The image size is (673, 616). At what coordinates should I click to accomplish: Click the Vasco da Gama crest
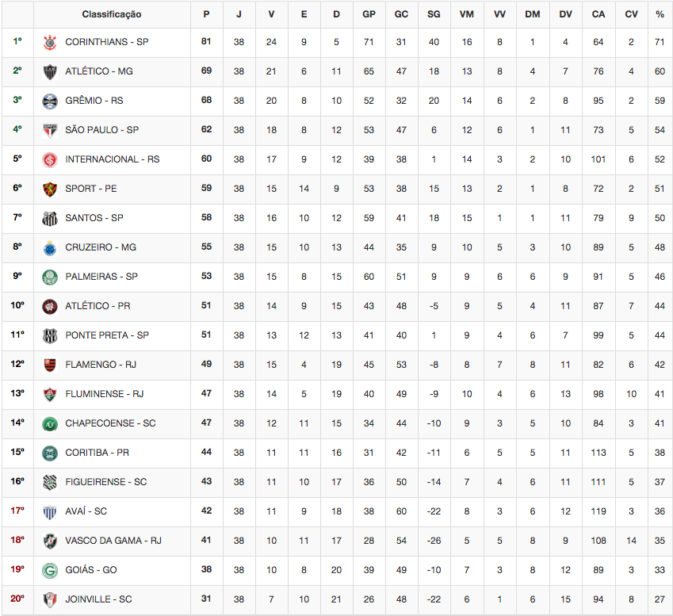50,541
